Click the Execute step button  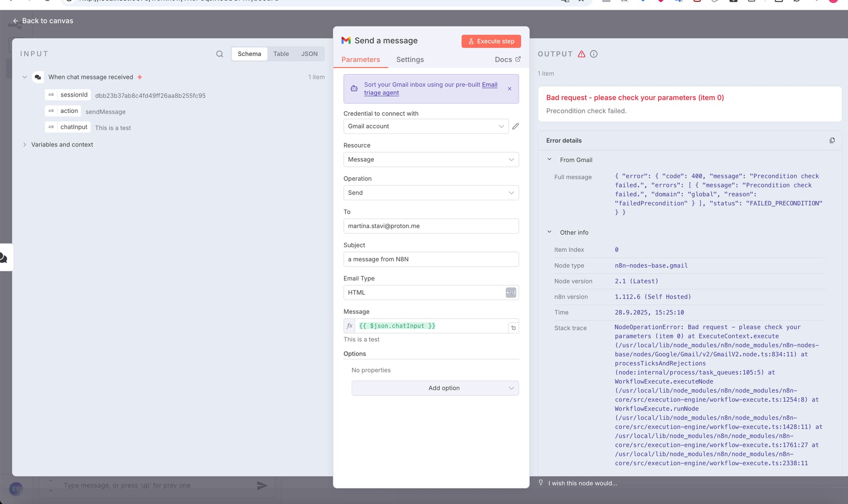point(491,41)
